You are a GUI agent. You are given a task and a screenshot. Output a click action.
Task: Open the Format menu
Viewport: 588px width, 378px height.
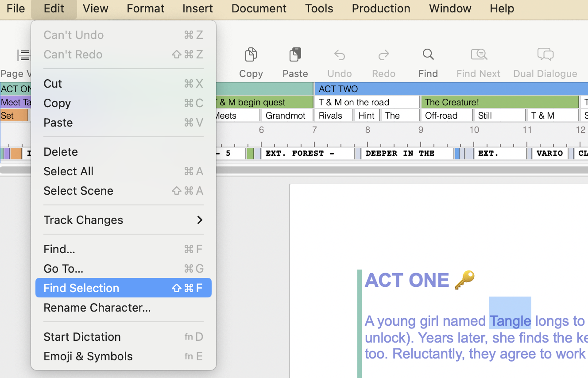[x=145, y=8]
